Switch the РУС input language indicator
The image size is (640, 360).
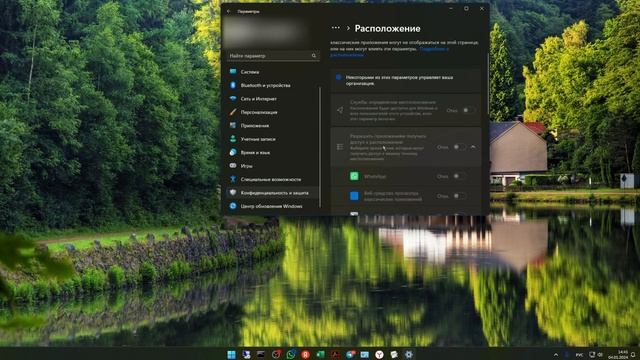pyautogui.click(x=579, y=355)
